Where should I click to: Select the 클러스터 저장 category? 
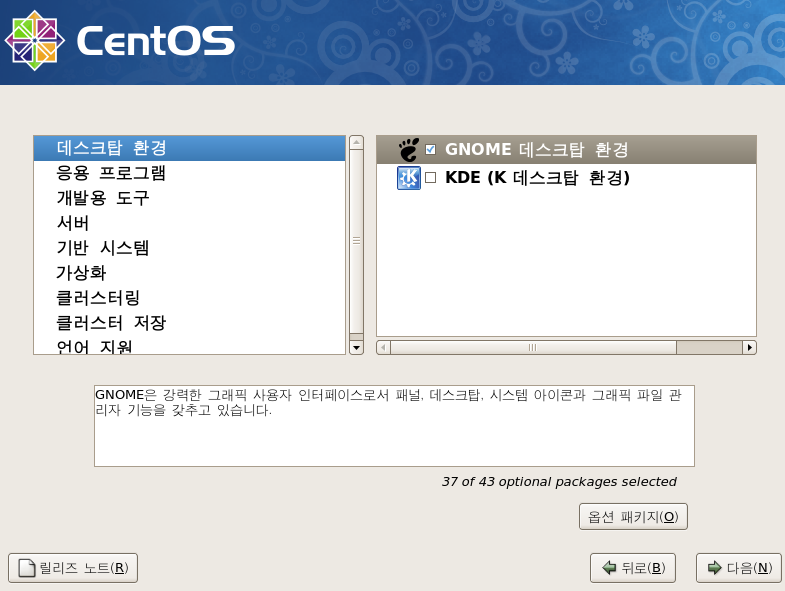[189, 323]
